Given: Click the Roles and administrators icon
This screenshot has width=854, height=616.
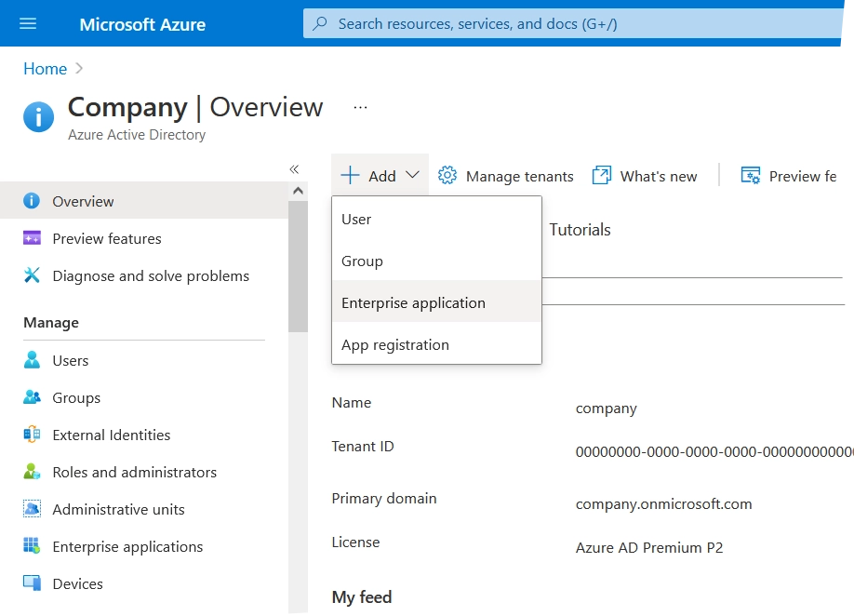Looking at the screenshot, I should 32,471.
